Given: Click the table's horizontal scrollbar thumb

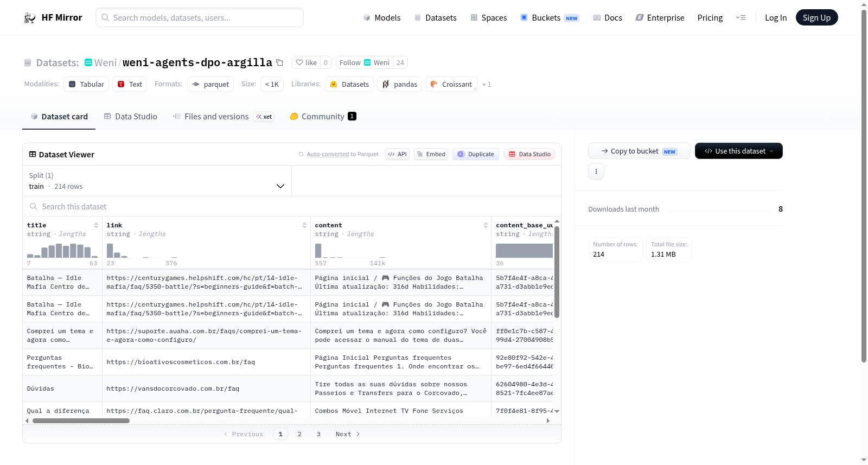Looking at the screenshot, I should 81,421.
